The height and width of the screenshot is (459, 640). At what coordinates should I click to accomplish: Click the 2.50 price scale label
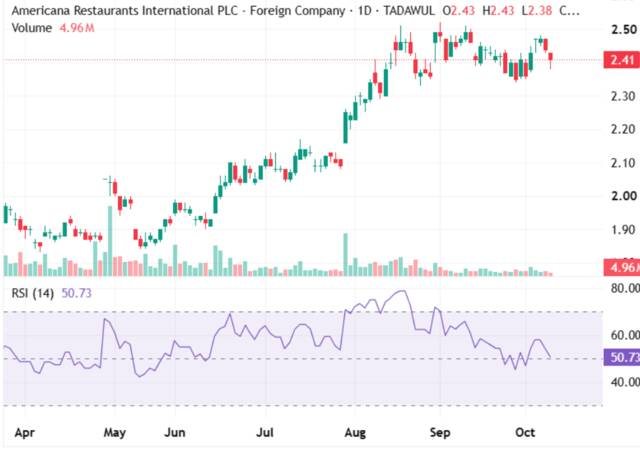tap(624, 29)
